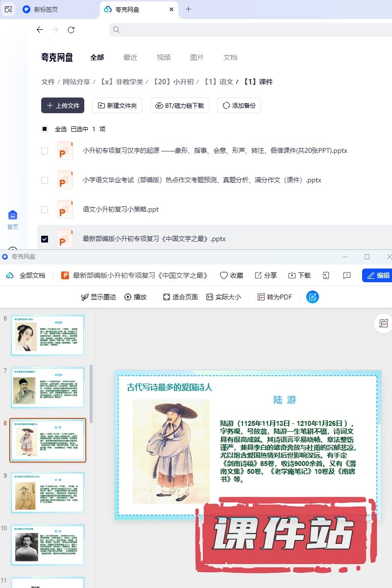Click the 新建文件夹 button
Viewport: 392px width, 588px height.
click(118, 105)
